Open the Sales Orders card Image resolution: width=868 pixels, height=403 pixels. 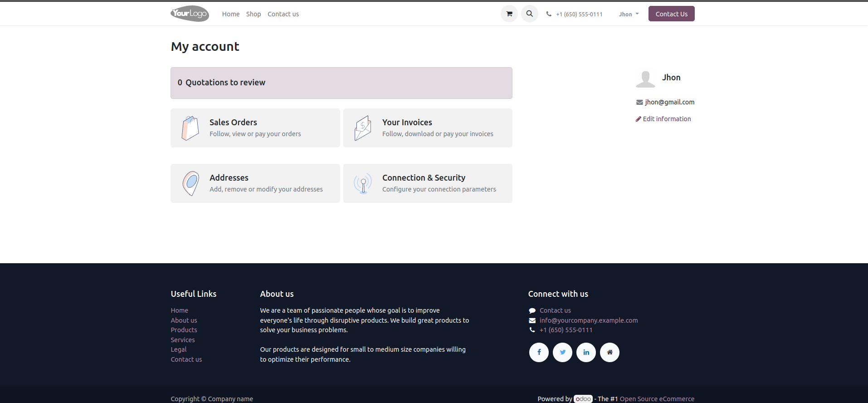[255, 128]
